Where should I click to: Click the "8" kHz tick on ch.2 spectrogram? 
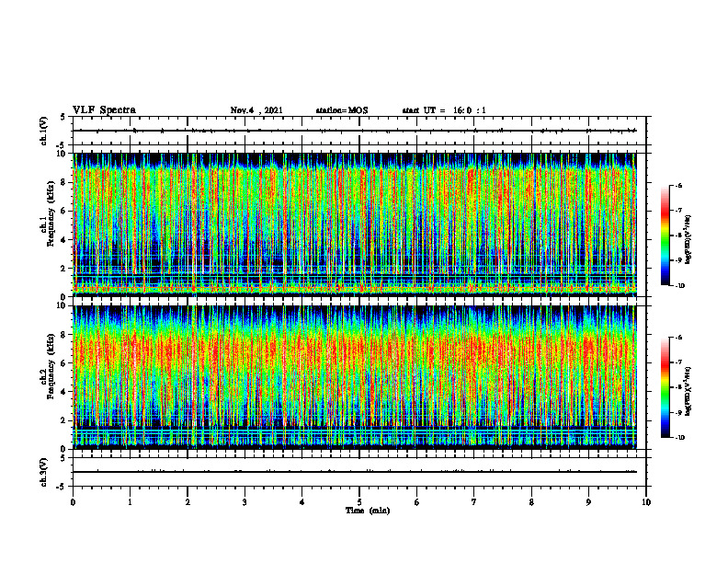pyautogui.click(x=63, y=335)
